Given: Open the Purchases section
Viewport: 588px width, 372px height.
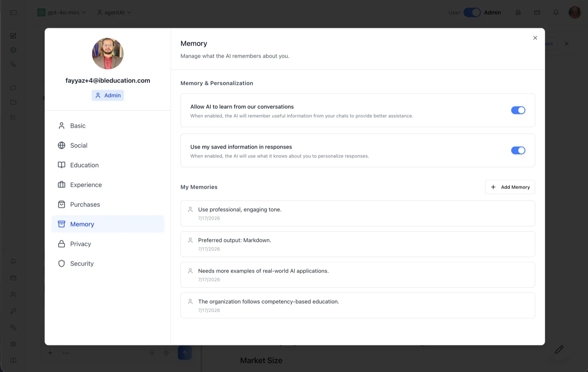Looking at the screenshot, I should click(108, 204).
